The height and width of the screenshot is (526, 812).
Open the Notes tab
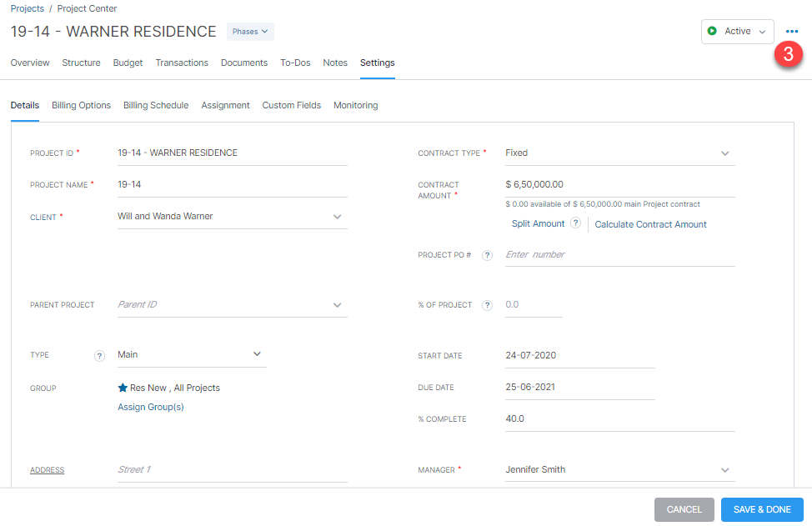[335, 63]
